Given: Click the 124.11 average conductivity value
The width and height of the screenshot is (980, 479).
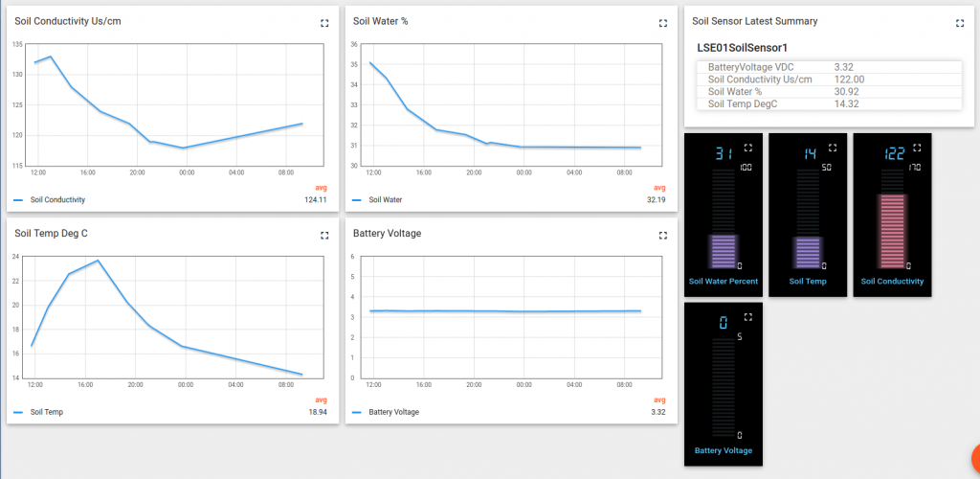Looking at the screenshot, I should click(317, 200).
